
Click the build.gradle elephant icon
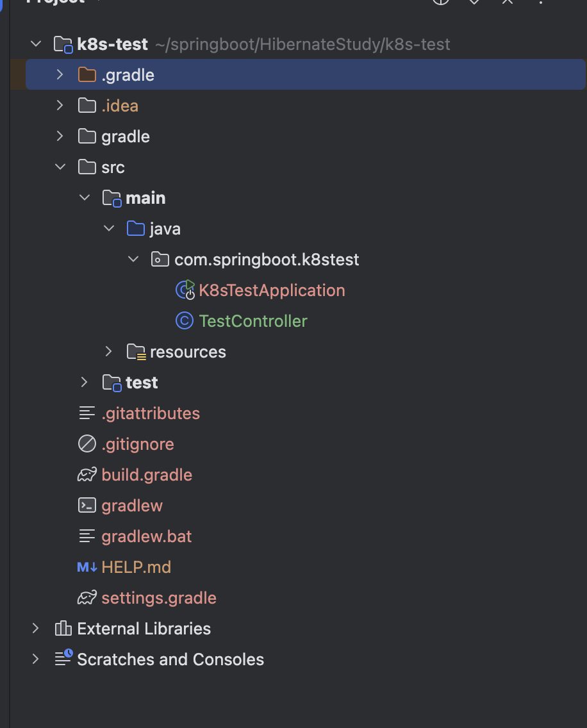[87, 475]
